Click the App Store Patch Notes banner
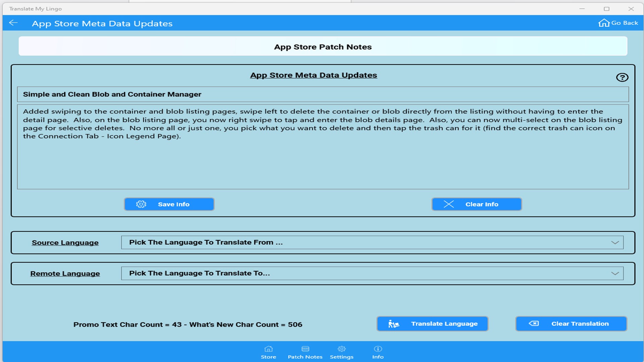644x362 pixels. click(323, 46)
